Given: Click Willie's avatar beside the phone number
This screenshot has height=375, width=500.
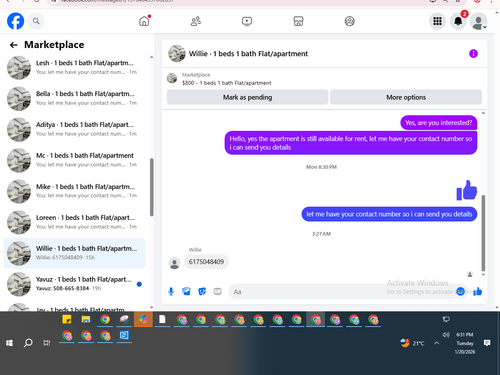Looking at the screenshot, I should tap(174, 263).
